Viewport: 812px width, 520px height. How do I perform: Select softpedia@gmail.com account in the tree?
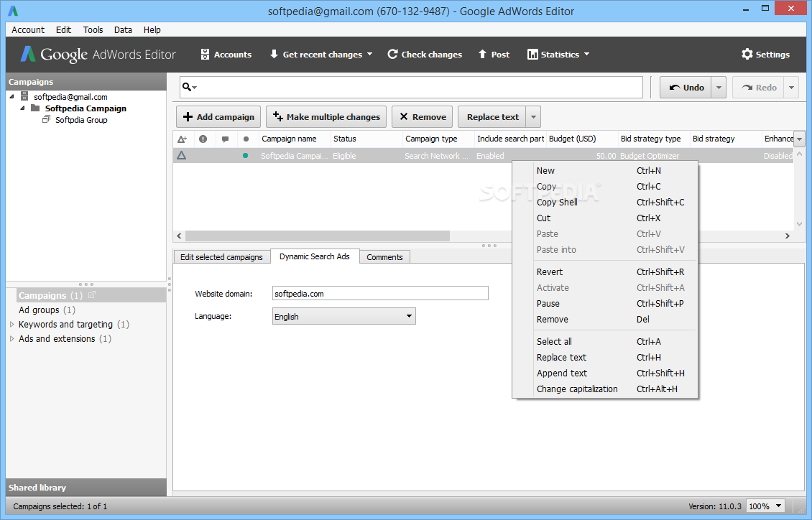click(71, 97)
